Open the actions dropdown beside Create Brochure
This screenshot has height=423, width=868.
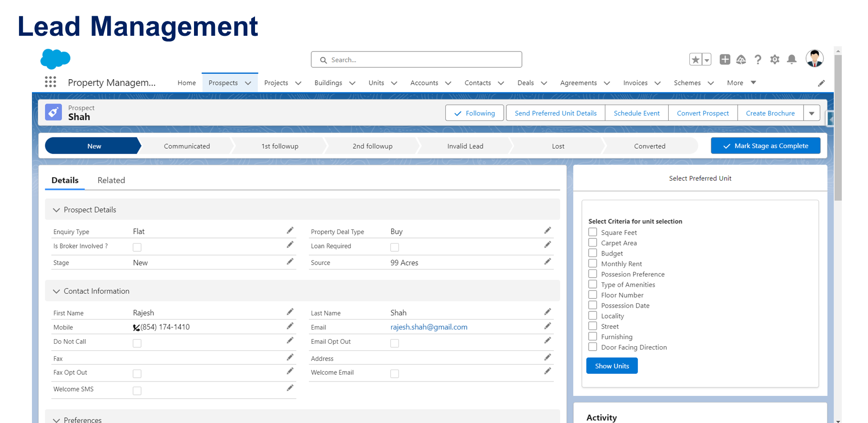[812, 113]
